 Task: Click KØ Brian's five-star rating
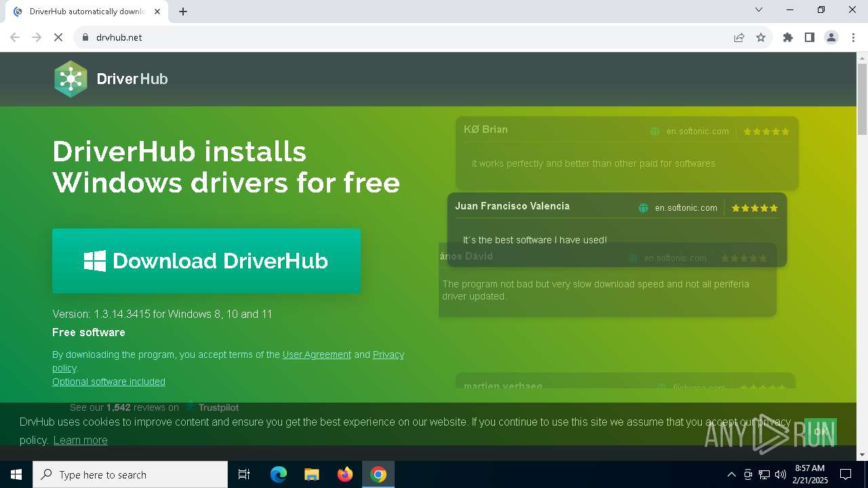point(766,131)
